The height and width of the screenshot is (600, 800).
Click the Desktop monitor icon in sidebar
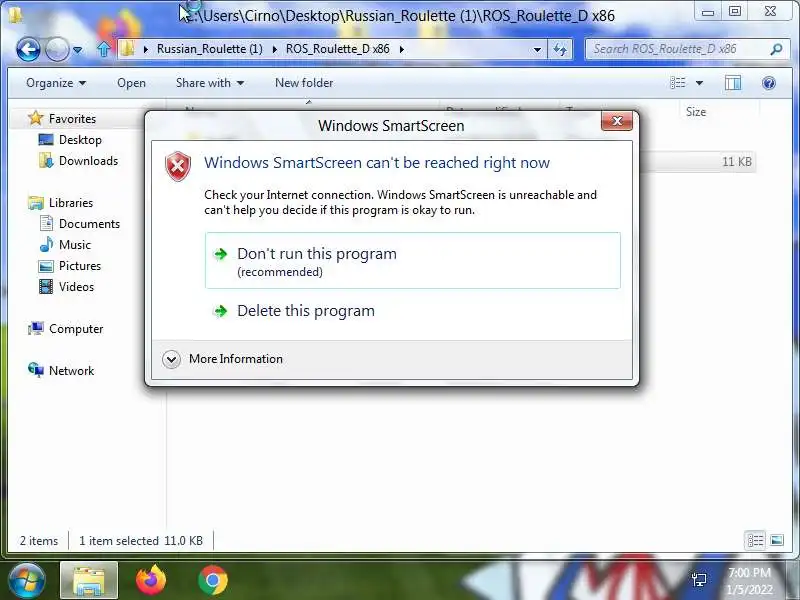click(46, 139)
